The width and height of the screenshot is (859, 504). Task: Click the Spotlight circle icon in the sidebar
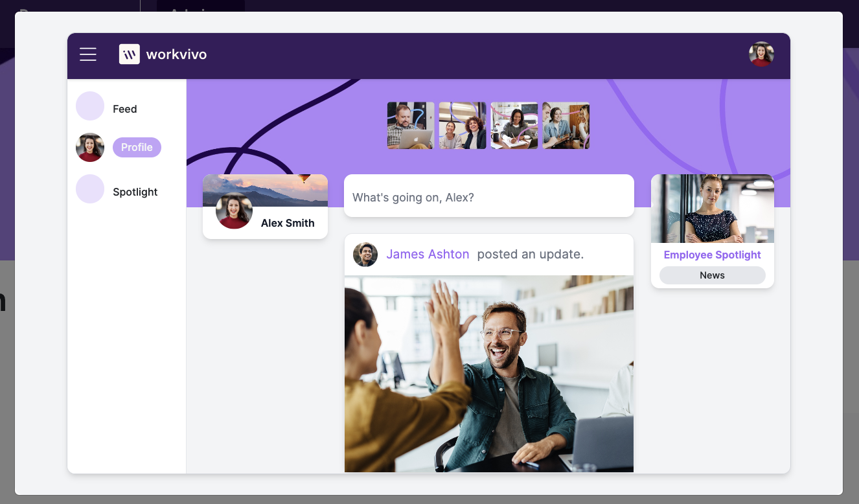click(x=90, y=189)
